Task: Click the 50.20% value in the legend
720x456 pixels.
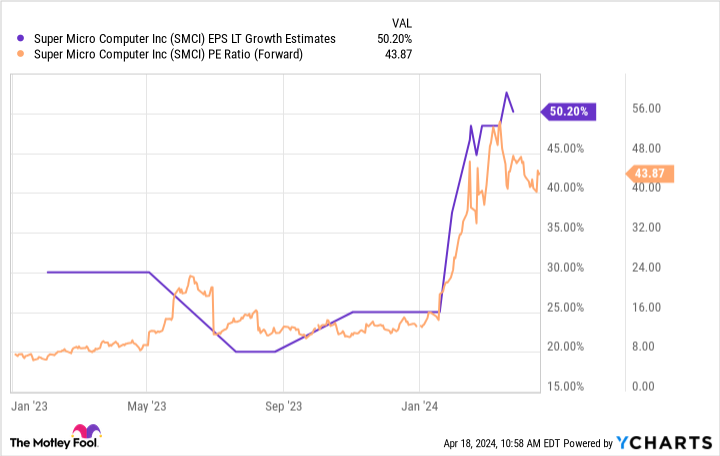Action: [397, 38]
